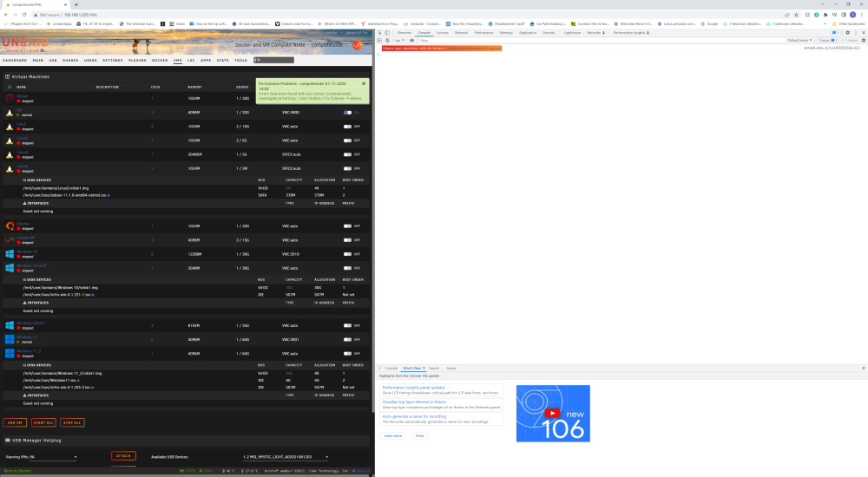
Task: Open the Default levels dropdown
Action: [x=800, y=41]
